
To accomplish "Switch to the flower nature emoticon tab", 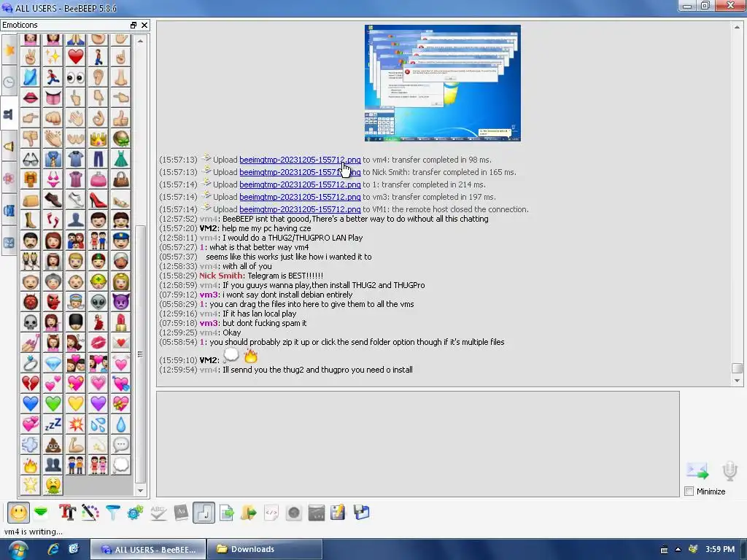I will (x=9, y=179).
